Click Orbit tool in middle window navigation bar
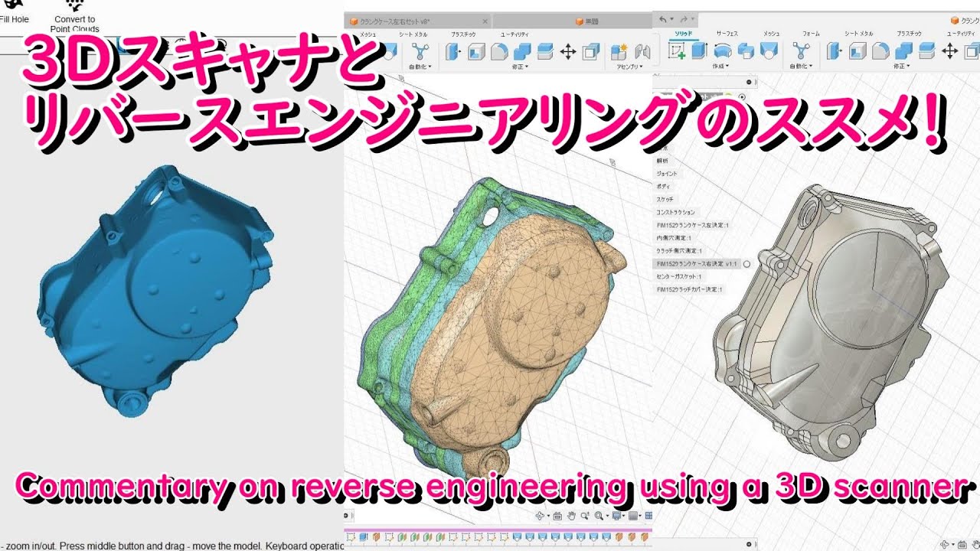This screenshot has width=980, height=551. click(x=541, y=517)
